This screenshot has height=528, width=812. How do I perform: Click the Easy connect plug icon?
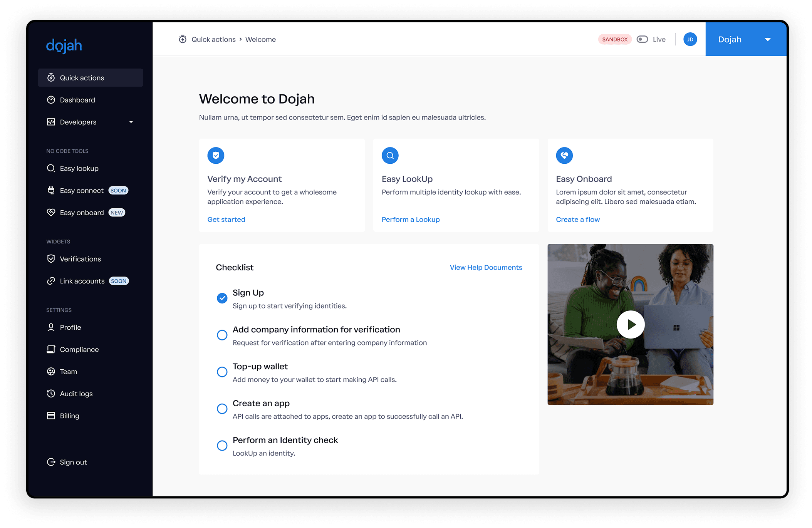click(51, 190)
